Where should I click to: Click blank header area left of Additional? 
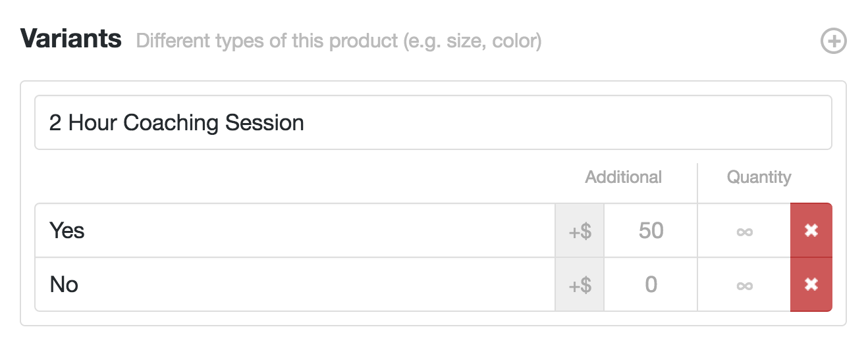click(296, 177)
